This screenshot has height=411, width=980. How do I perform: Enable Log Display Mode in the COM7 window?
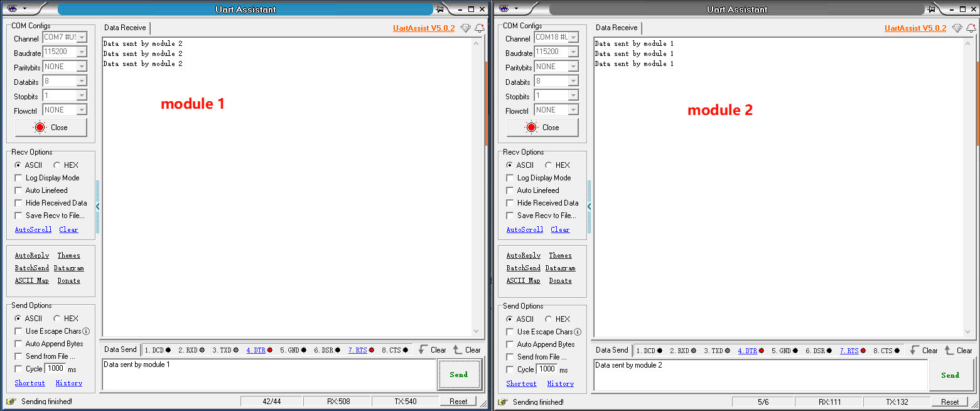[18, 178]
